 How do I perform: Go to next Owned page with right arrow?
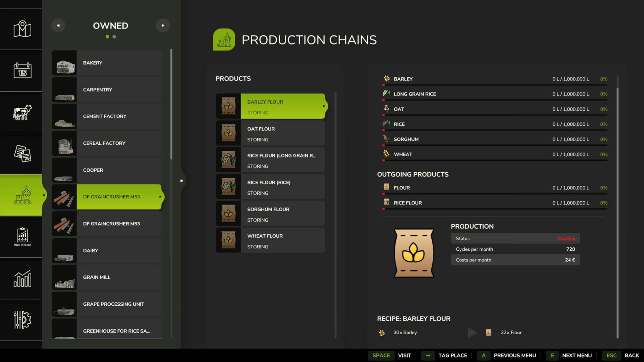[x=163, y=25]
